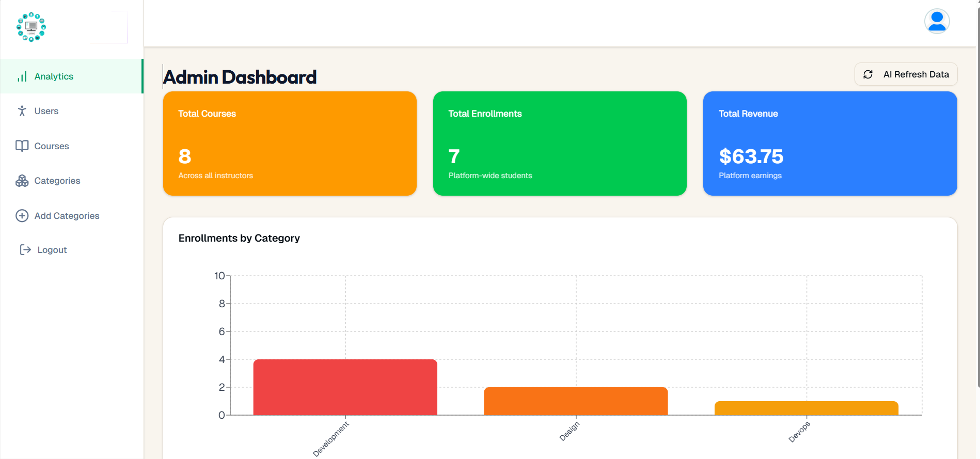980x459 pixels.
Task: Click the refresh arrows icon
Action: [868, 74]
